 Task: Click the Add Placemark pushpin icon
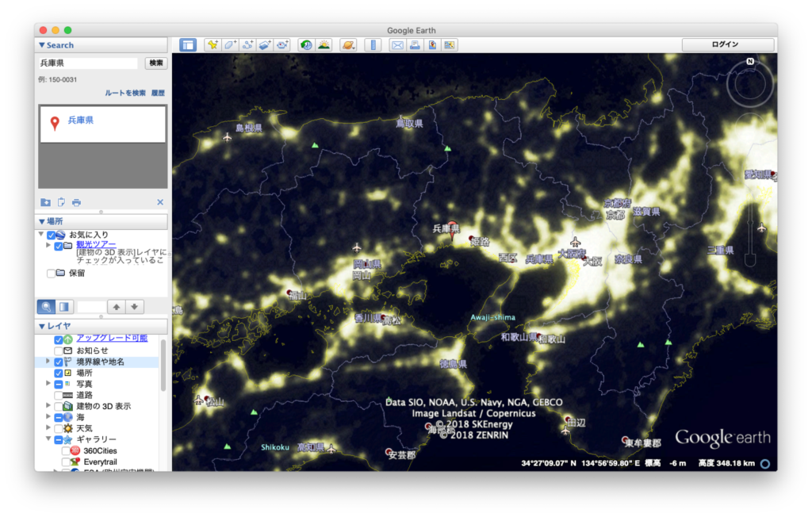[213, 45]
